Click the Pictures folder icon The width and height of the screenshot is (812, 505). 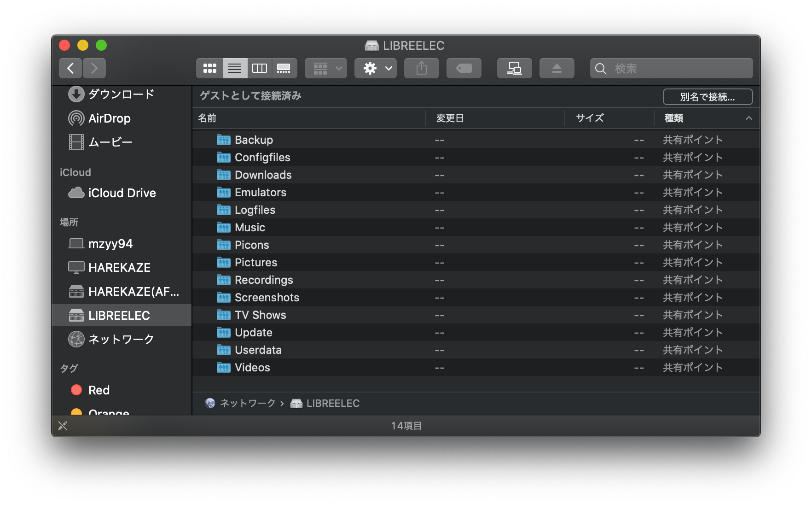223,262
